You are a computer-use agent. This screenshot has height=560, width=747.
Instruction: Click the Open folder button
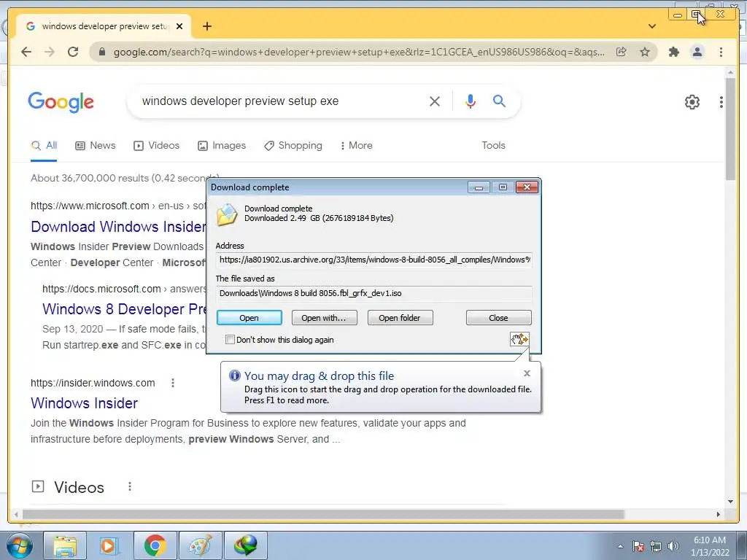(400, 318)
